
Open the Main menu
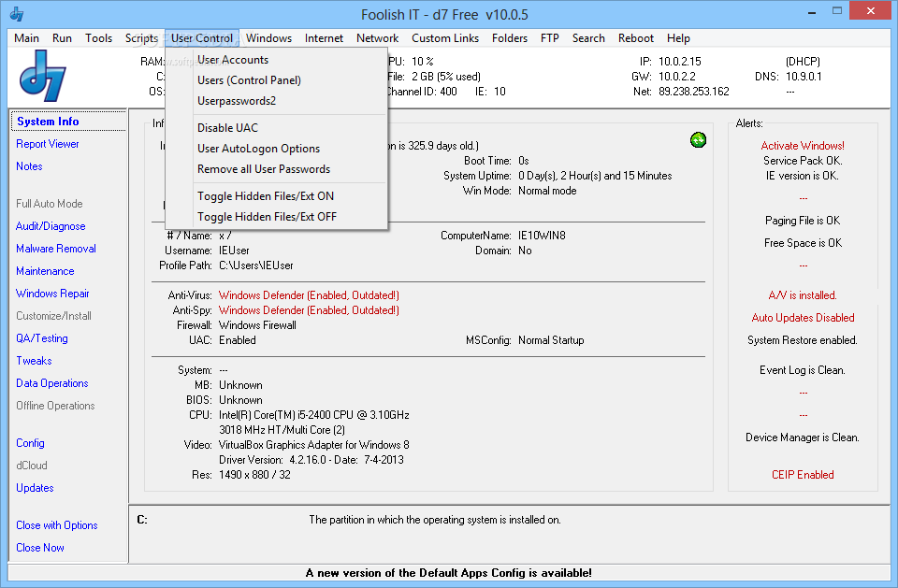(x=26, y=38)
